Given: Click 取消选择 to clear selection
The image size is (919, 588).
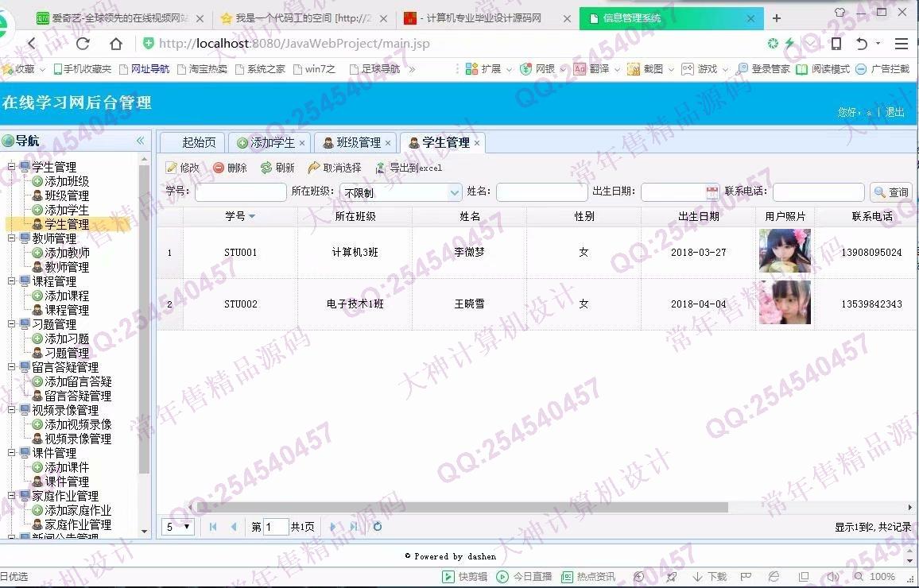Looking at the screenshot, I should (x=335, y=168).
